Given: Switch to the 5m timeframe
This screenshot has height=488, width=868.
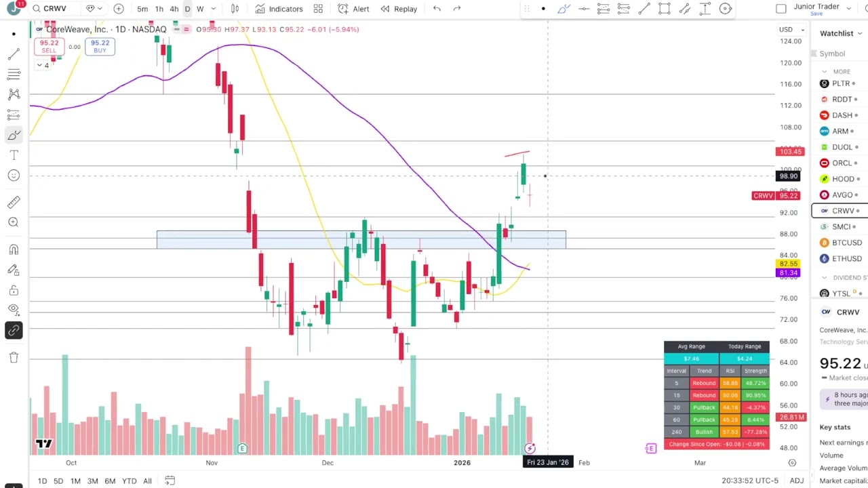Looking at the screenshot, I should pos(142,9).
